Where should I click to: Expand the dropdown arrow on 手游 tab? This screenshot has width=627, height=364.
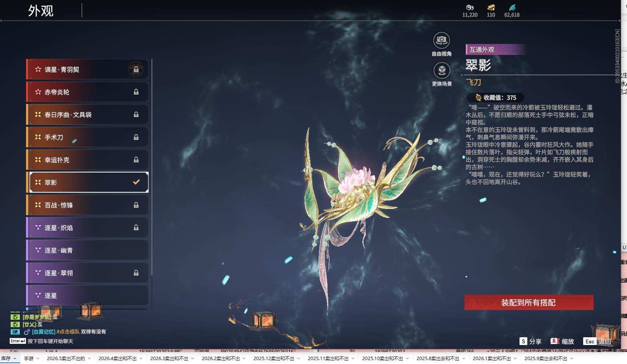point(38,359)
